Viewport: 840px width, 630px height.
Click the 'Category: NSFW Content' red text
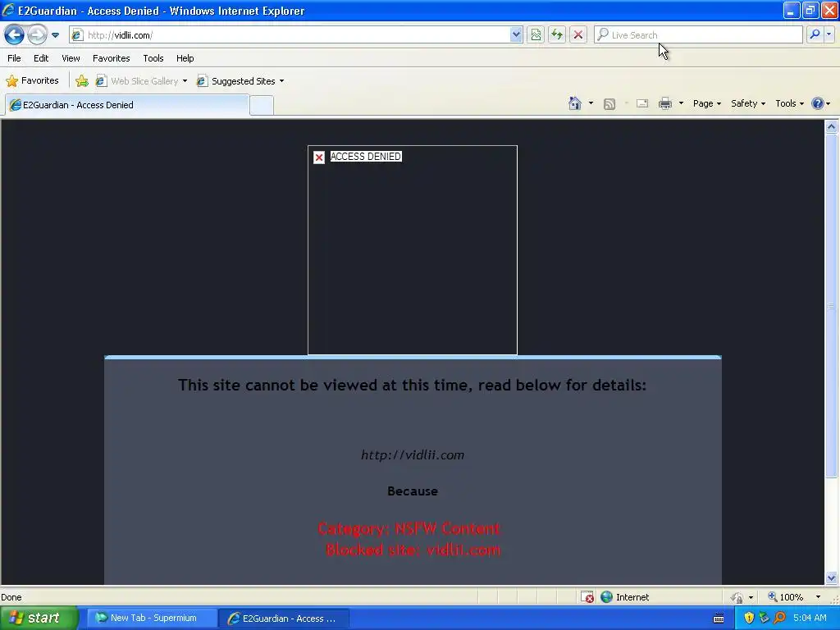point(409,529)
